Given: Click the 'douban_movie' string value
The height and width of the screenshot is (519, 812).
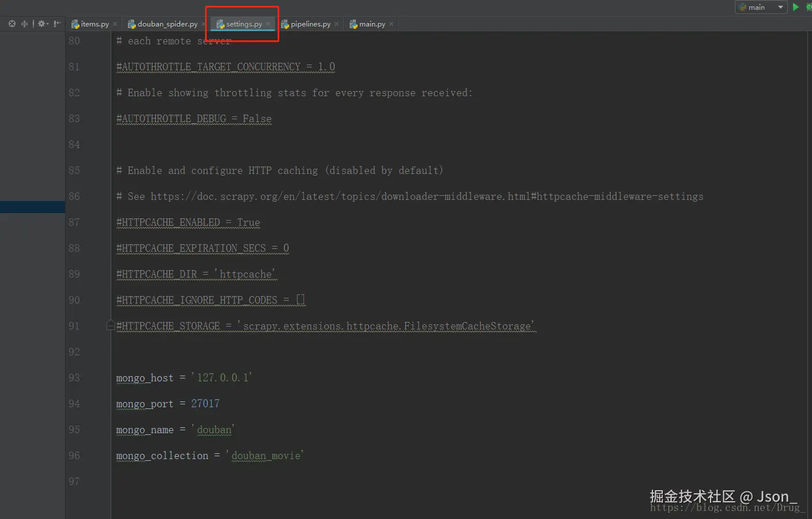Looking at the screenshot, I should pyautogui.click(x=264, y=456).
